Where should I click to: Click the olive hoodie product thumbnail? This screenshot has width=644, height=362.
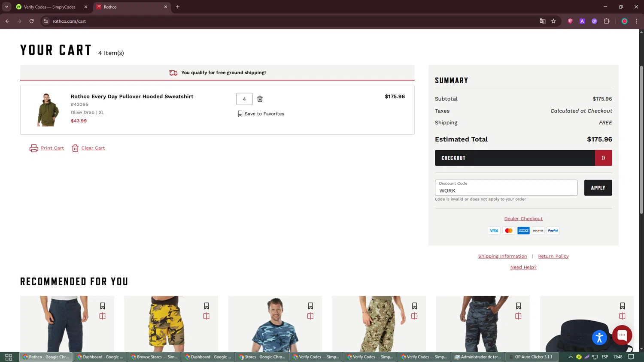(47, 110)
